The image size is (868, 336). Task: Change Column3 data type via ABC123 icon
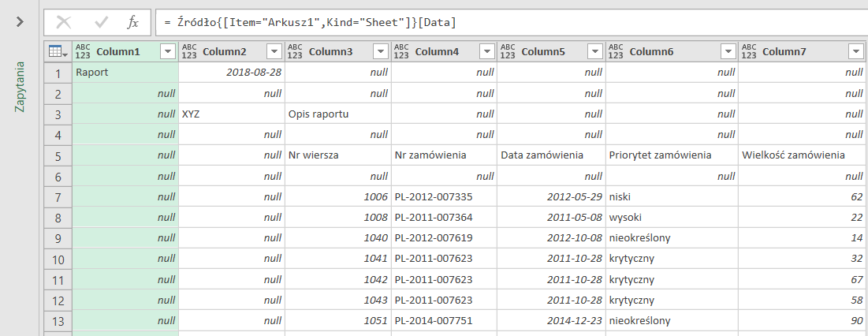tap(295, 51)
